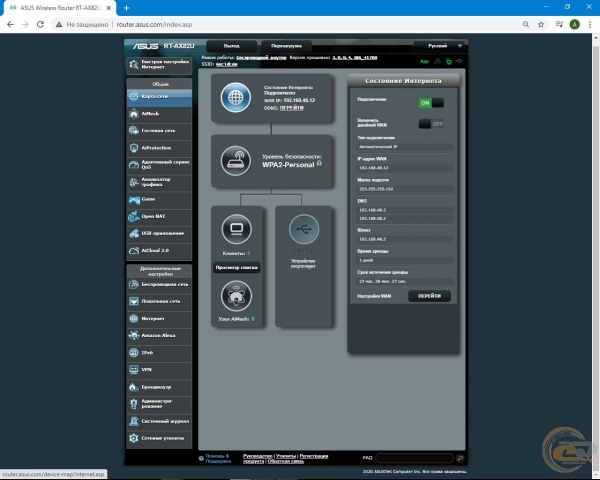Click the App status icon in header
Image resolution: width=600 pixels, height=480 pixels.
coord(425,62)
